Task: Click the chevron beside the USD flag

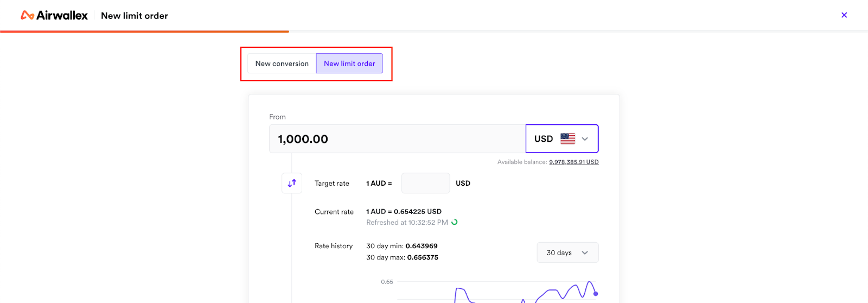Action: [x=585, y=139]
